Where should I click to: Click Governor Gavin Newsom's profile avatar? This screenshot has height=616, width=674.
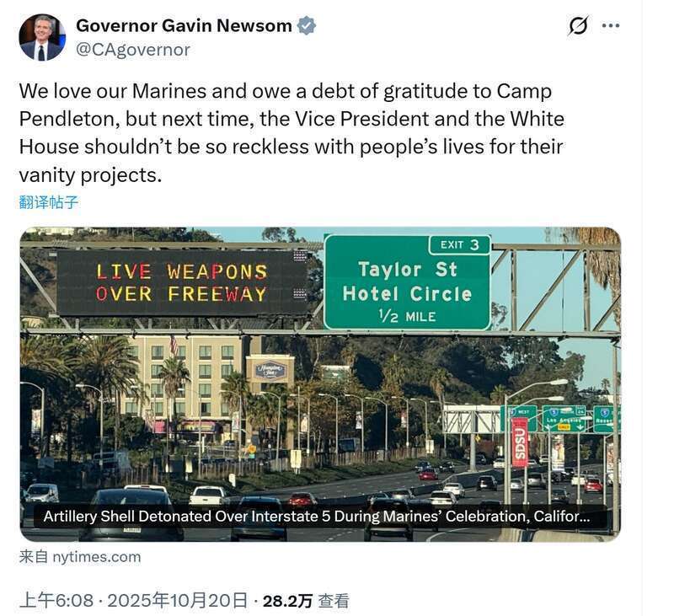(x=42, y=38)
